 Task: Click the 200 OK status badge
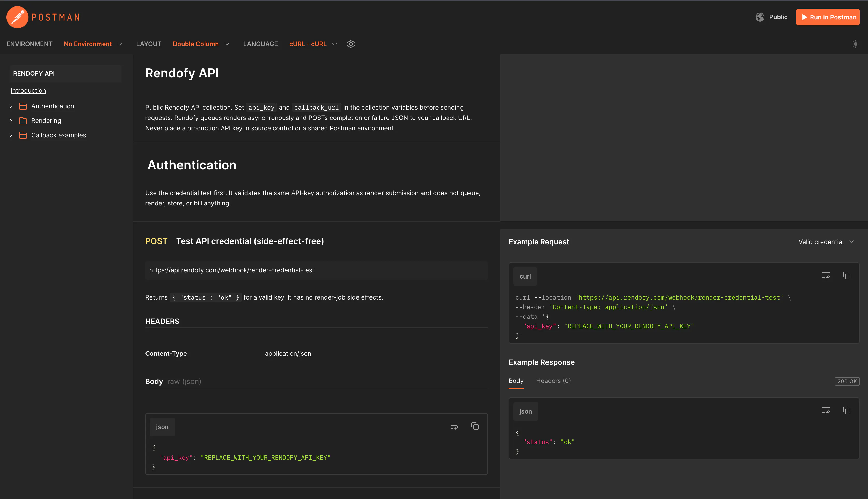[847, 381]
